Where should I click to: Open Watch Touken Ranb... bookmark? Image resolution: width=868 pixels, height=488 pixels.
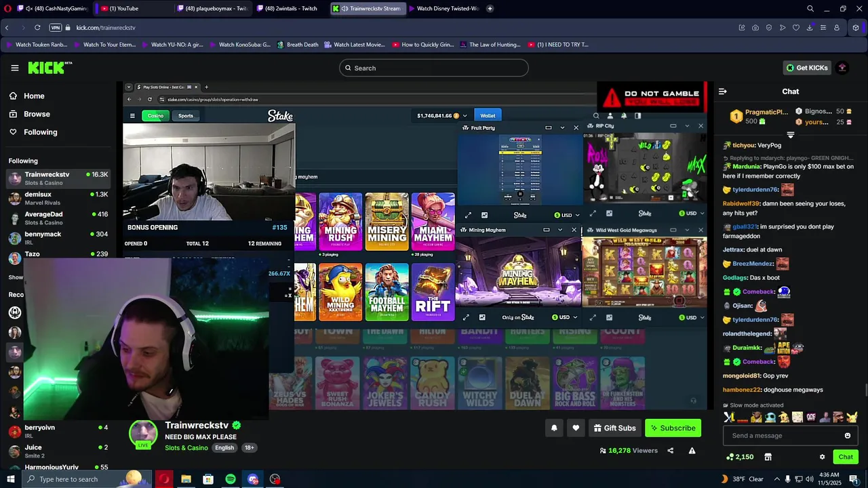(x=36, y=45)
